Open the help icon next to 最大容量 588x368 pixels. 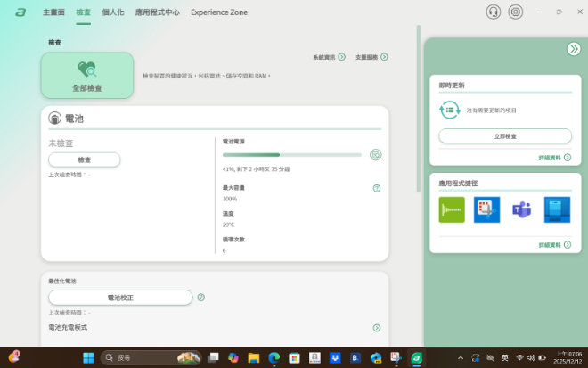377,188
